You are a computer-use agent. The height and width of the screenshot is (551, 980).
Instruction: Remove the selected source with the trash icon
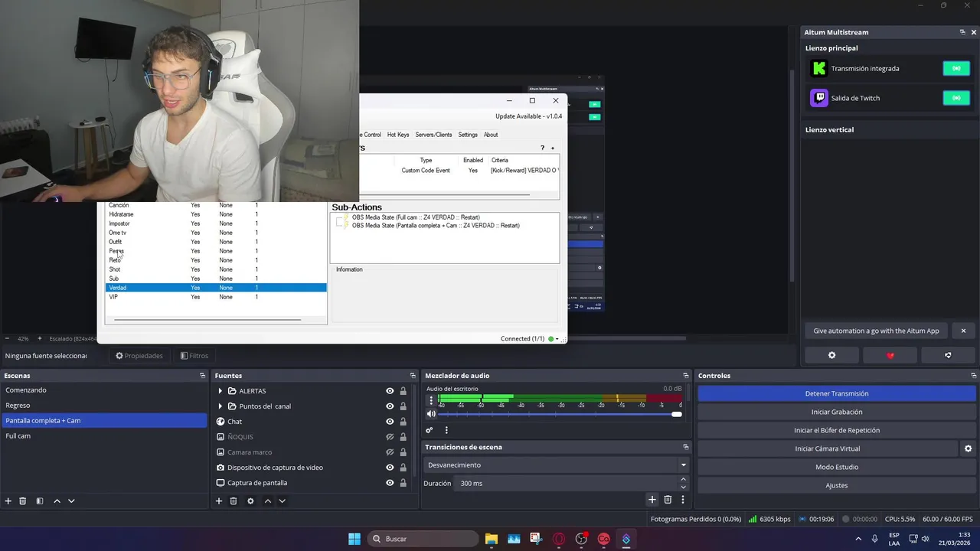click(x=234, y=500)
